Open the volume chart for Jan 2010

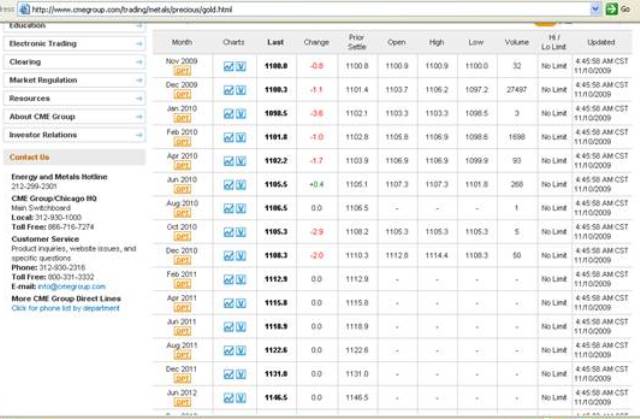tap(241, 113)
